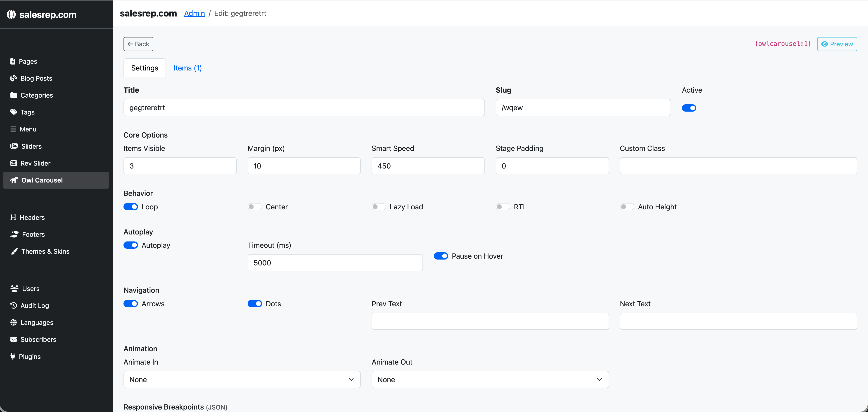The image size is (868, 412).
Task: Open the carousel Preview
Action: coord(837,44)
